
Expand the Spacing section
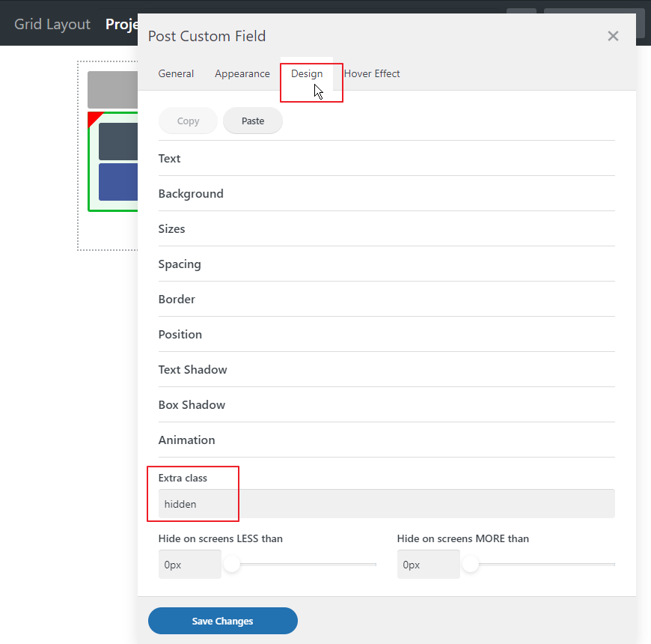pyautogui.click(x=387, y=264)
